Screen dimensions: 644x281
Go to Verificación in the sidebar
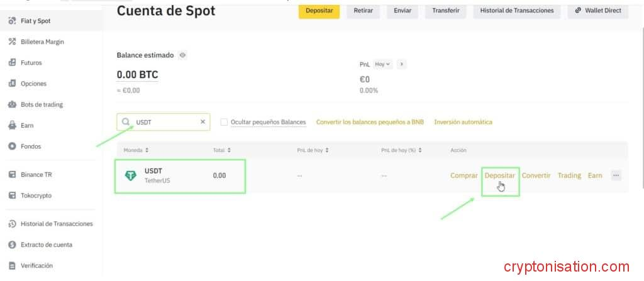(36, 265)
